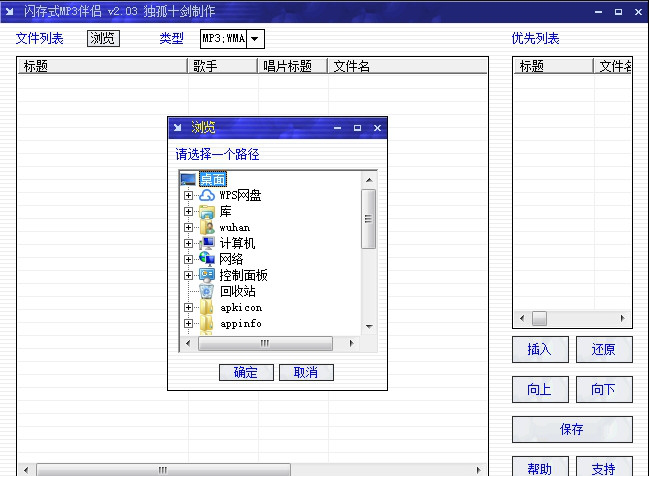Open 帮助 help button
The height and width of the screenshot is (495, 649).
pyautogui.click(x=540, y=468)
